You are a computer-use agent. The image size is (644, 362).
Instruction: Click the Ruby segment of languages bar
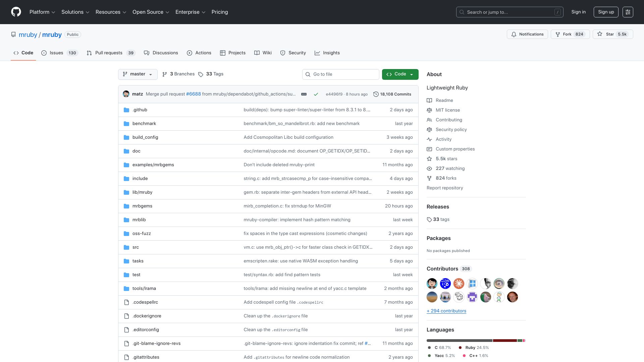(x=505, y=341)
